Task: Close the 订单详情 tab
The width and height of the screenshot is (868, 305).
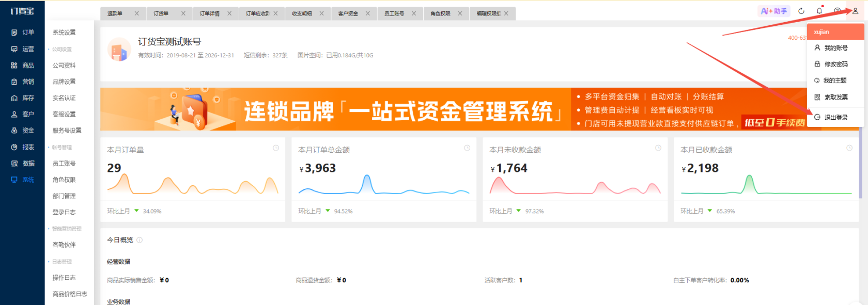Action: tap(229, 13)
